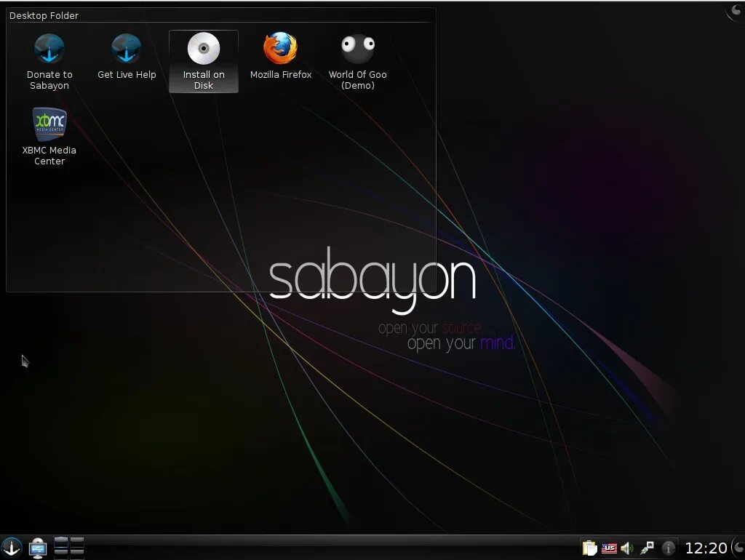Open the volume speaker control
Screen dimensions: 745x560
pos(627,548)
